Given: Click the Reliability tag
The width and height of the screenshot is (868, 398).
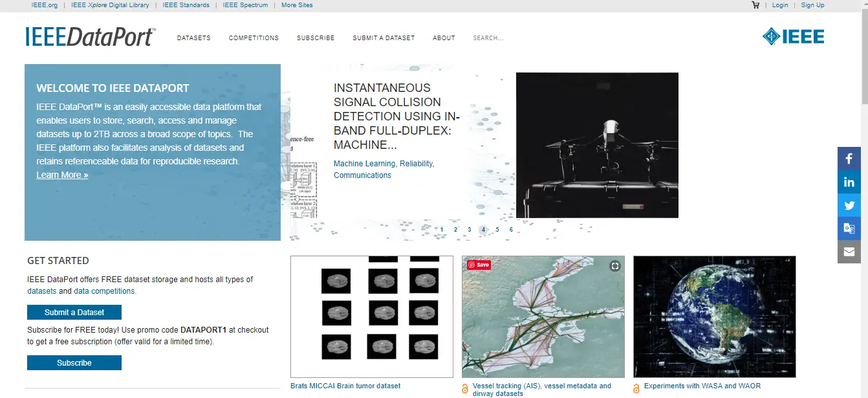Looking at the screenshot, I should pos(417,164).
